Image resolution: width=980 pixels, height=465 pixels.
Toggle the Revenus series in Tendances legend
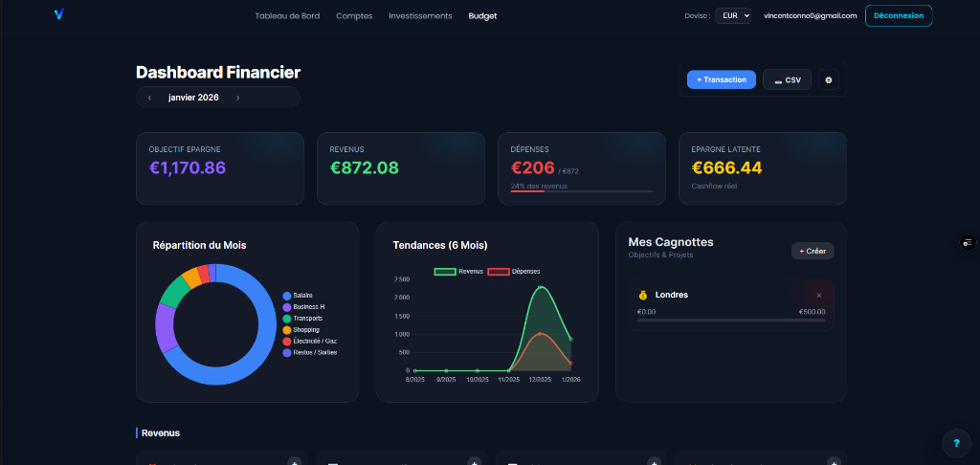tap(459, 272)
